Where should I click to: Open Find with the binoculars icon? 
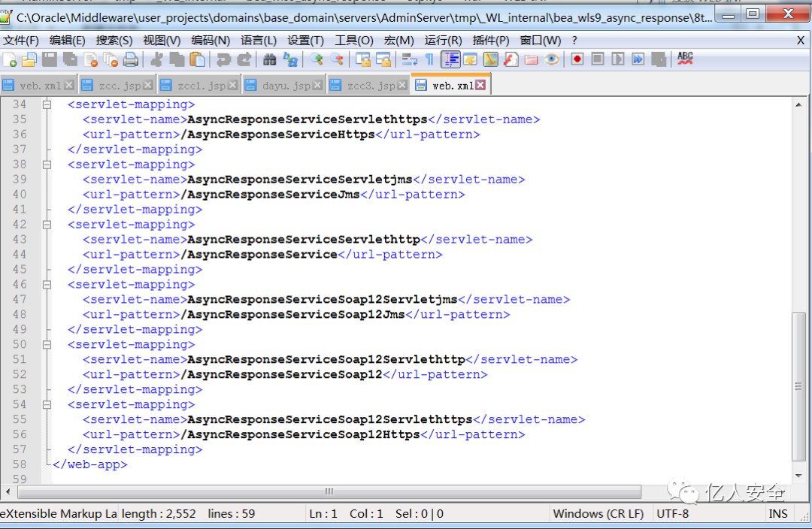pos(270,59)
